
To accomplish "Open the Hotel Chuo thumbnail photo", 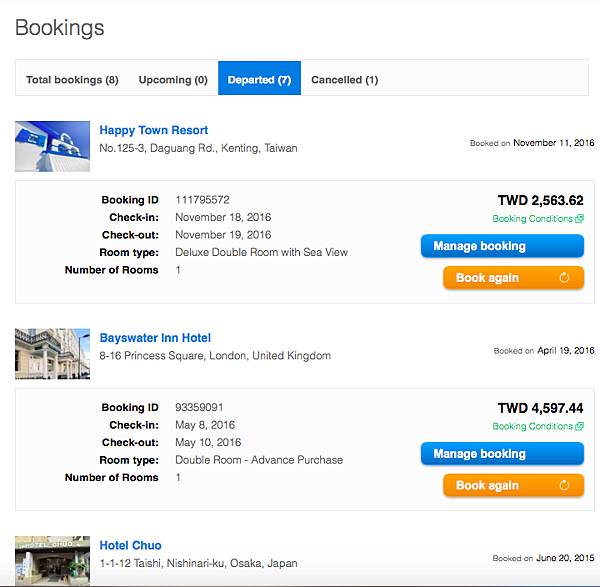I will pos(52,561).
